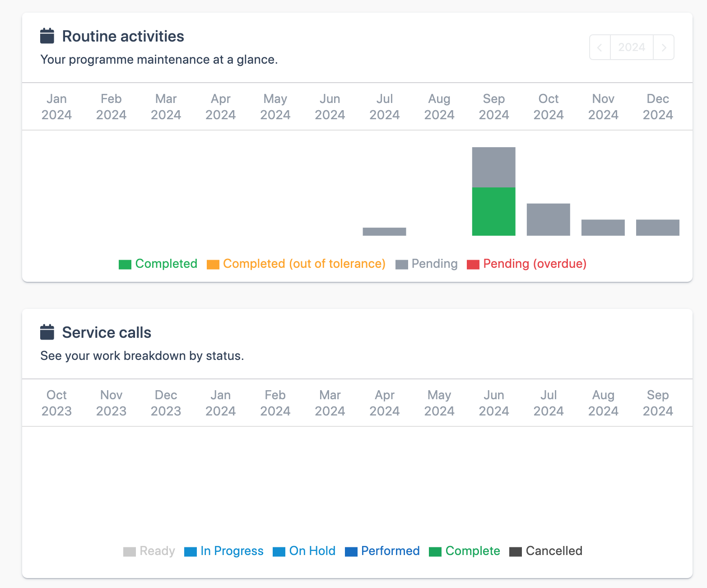Screen dimensions: 707x588
Task: Select the Sep 2024 column header
Action: coord(493,107)
